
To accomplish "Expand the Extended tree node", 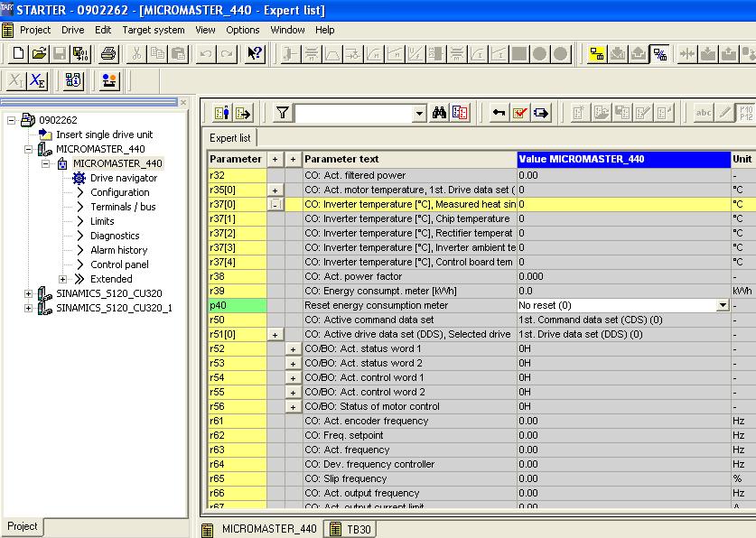I will pyautogui.click(x=62, y=279).
